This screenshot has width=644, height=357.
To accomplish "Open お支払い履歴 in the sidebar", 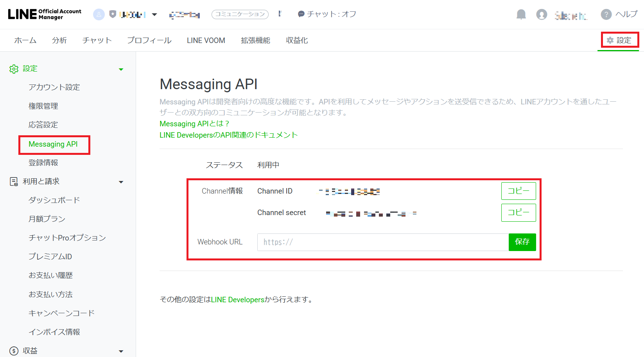I will pyautogui.click(x=51, y=275).
